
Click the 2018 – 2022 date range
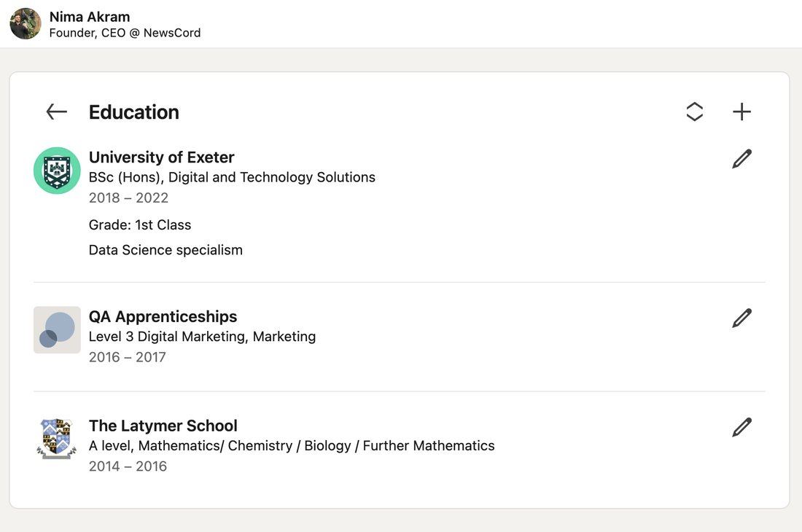coord(128,197)
